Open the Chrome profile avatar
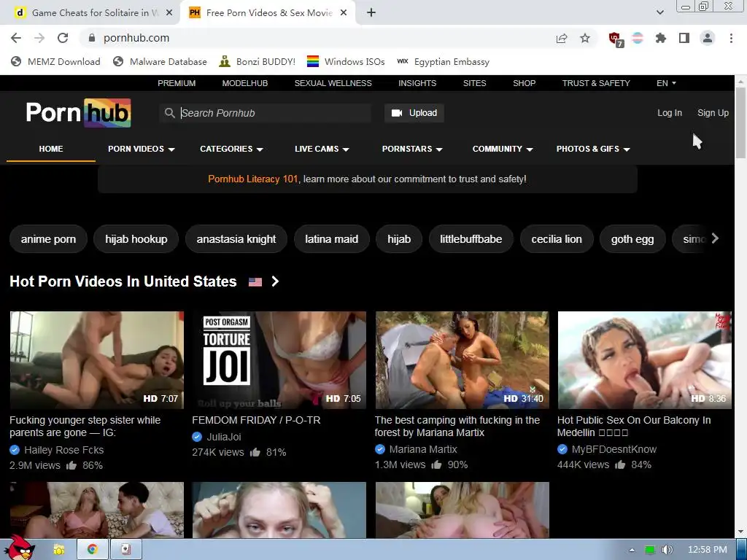Viewport: 747px width, 560px height. tap(708, 38)
